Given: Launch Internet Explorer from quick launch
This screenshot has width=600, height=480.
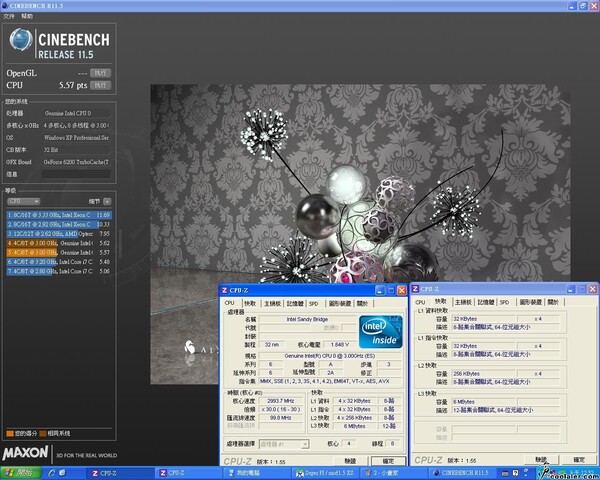Looking at the screenshot, I should coord(52,473).
